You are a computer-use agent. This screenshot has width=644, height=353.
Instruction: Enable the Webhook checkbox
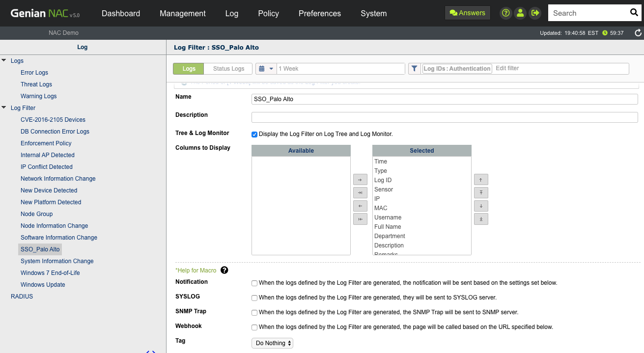254,327
